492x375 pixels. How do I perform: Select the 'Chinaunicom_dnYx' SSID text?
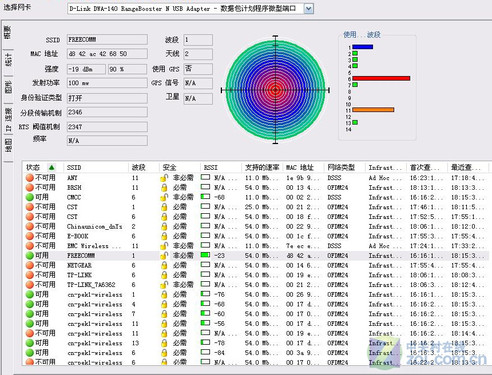(95, 227)
